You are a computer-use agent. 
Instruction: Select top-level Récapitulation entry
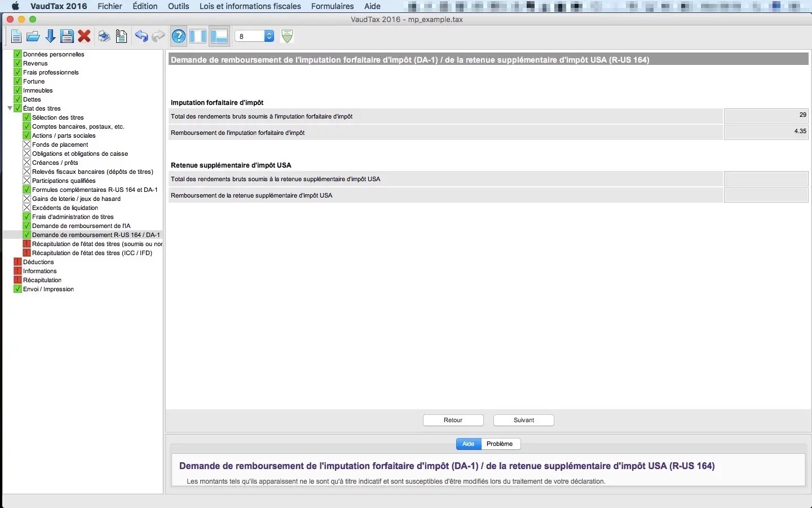[x=42, y=280]
